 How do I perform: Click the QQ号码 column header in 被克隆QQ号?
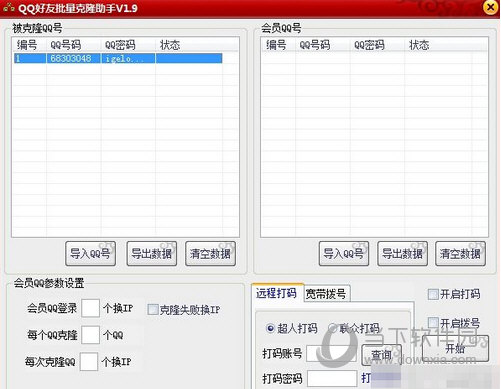point(73,45)
